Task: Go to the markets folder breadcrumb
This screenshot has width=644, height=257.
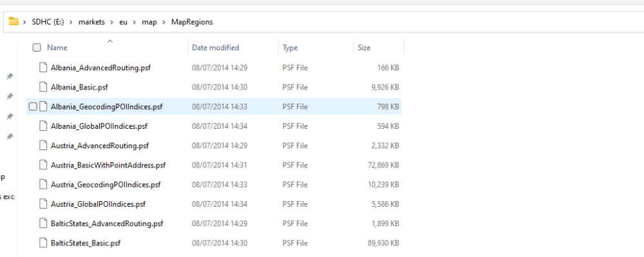Action: pos(91,22)
